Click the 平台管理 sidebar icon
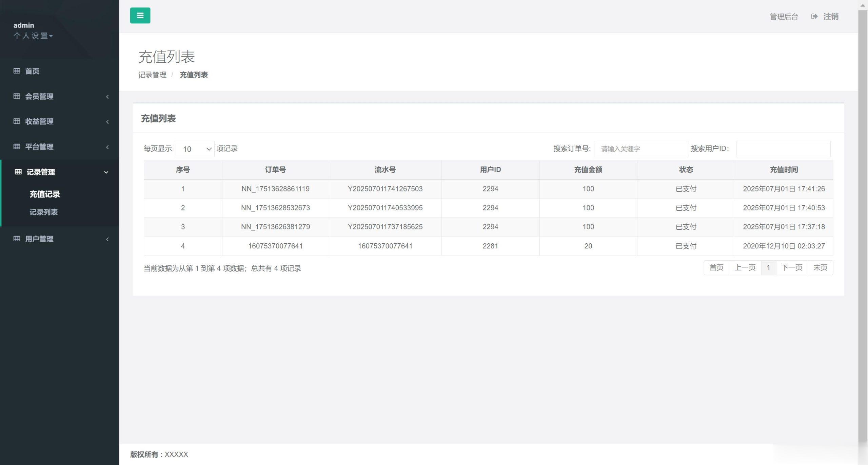The width and height of the screenshot is (868, 465). [x=17, y=147]
